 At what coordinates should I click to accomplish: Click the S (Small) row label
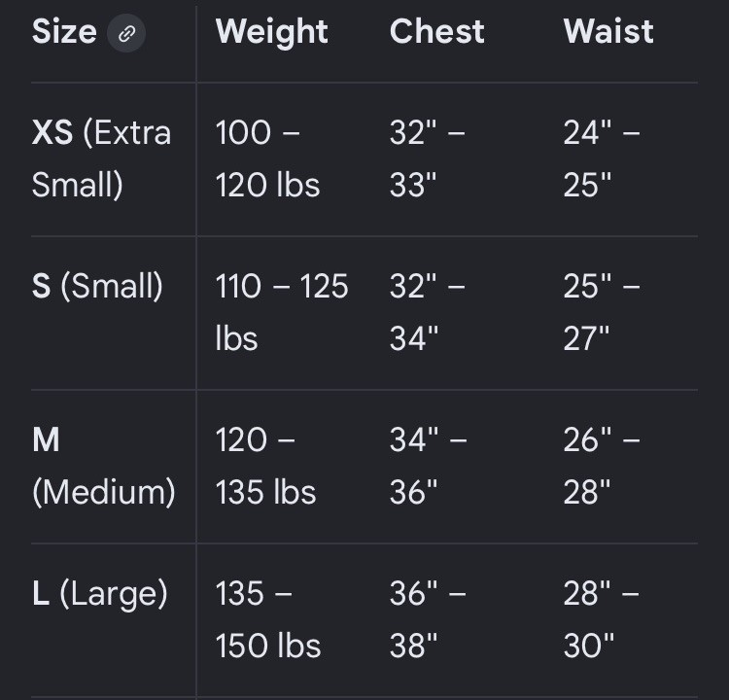point(97,286)
